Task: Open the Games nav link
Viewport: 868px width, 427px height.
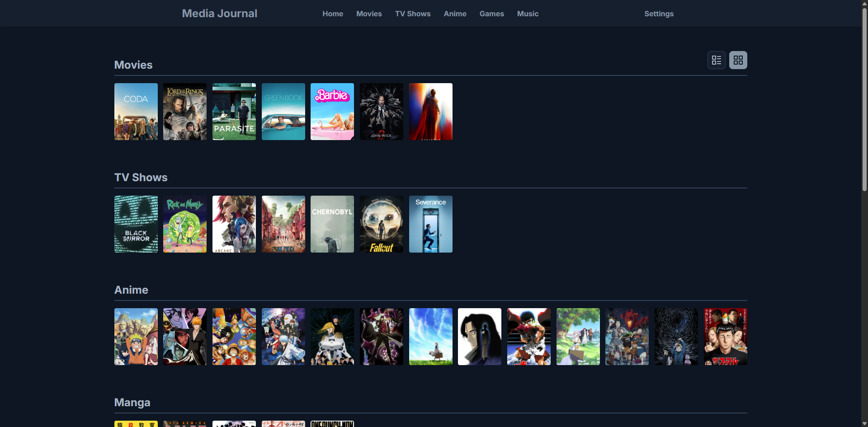Action: [491, 14]
